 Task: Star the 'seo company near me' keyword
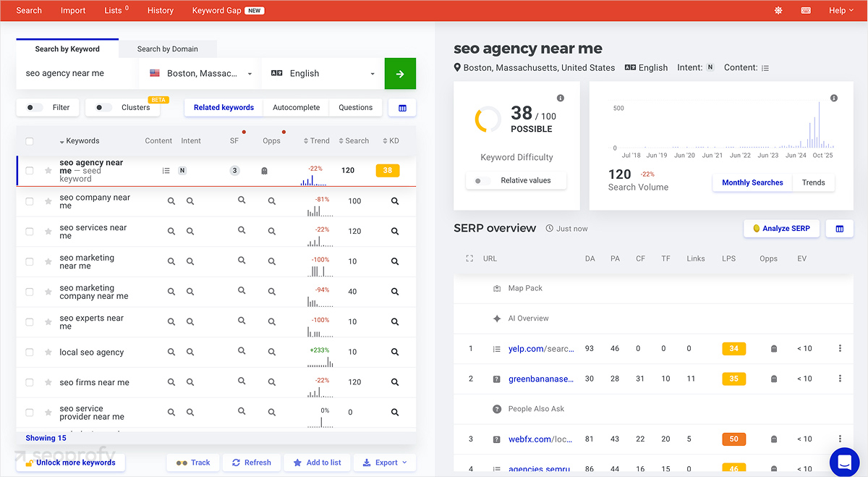(47, 200)
